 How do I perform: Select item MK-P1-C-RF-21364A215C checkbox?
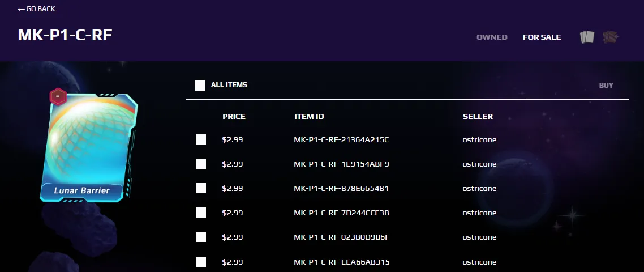[201, 139]
